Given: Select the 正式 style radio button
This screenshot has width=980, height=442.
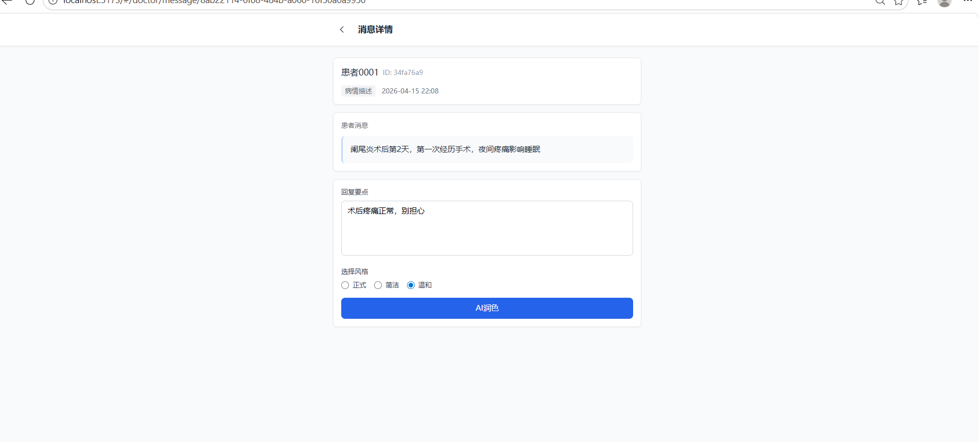Looking at the screenshot, I should pyautogui.click(x=345, y=285).
